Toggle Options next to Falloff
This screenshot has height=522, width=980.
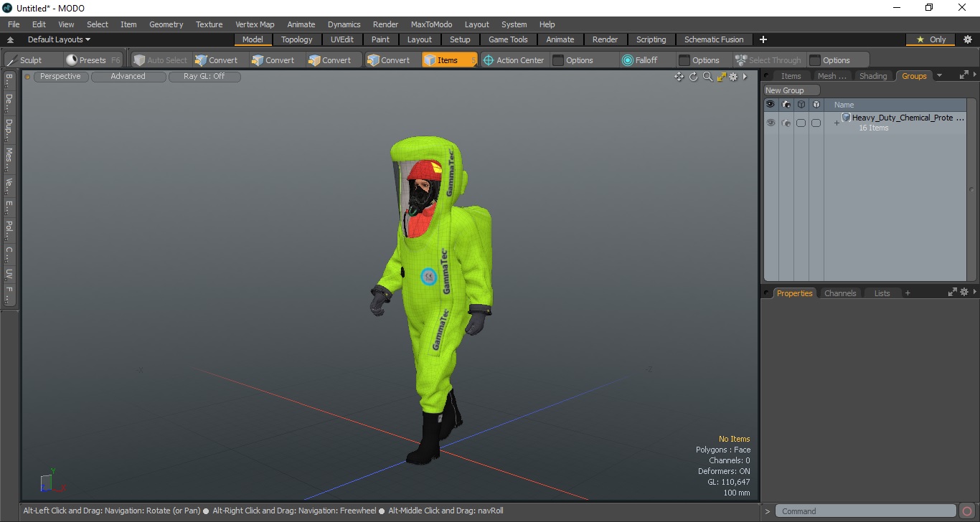(699, 60)
